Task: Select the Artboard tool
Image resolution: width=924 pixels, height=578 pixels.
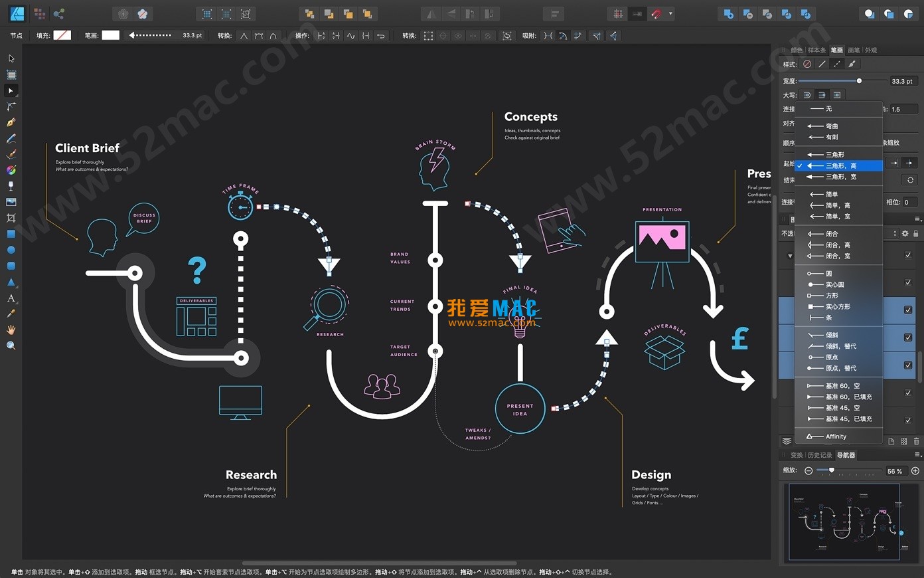Action: click(11, 74)
